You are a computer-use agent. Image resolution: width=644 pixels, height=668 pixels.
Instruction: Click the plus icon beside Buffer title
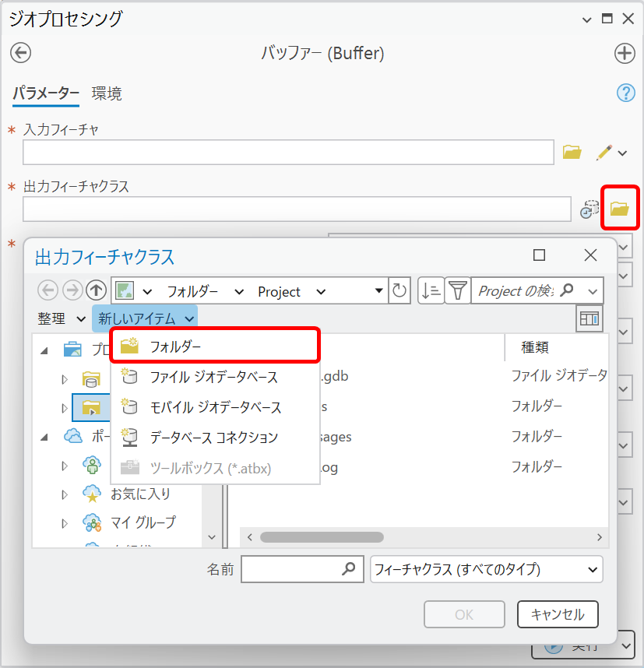coord(625,53)
